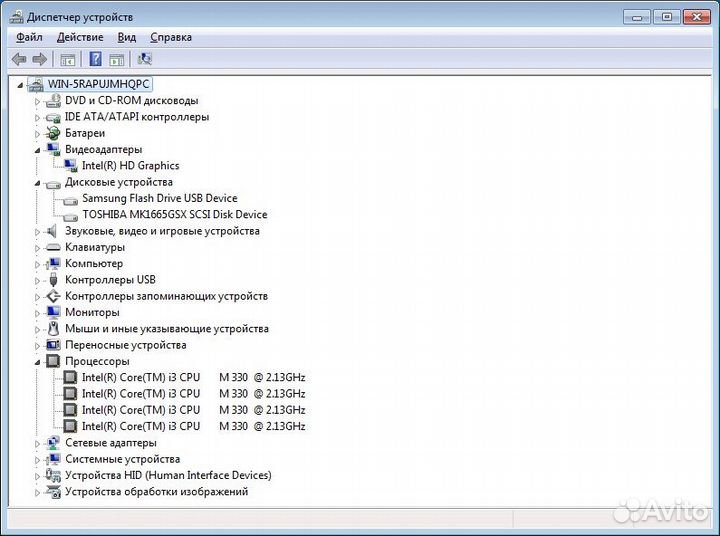Expand the Контроллеры USB node
Screen dimensions: 720x536
pyautogui.click(x=38, y=280)
